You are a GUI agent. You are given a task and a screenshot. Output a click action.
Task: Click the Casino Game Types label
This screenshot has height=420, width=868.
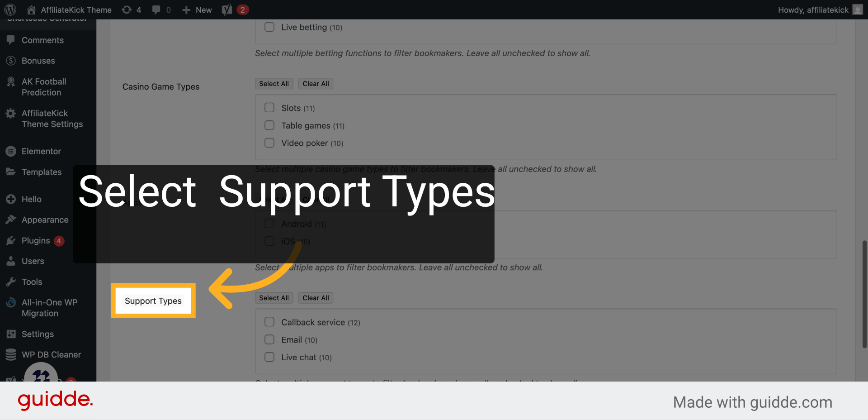click(x=161, y=86)
